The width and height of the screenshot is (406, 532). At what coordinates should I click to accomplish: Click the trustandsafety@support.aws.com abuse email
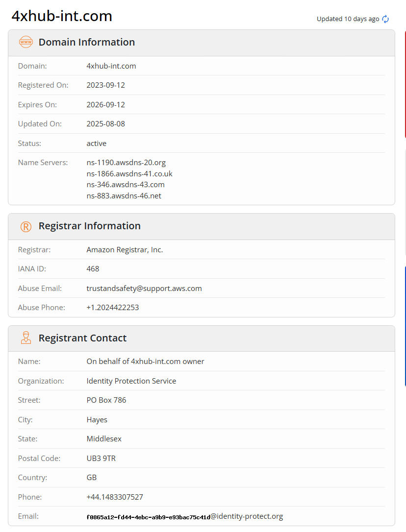(x=144, y=289)
